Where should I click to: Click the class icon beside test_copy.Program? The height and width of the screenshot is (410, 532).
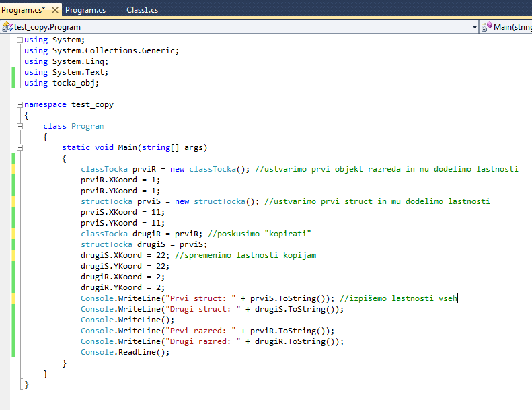click(7, 27)
